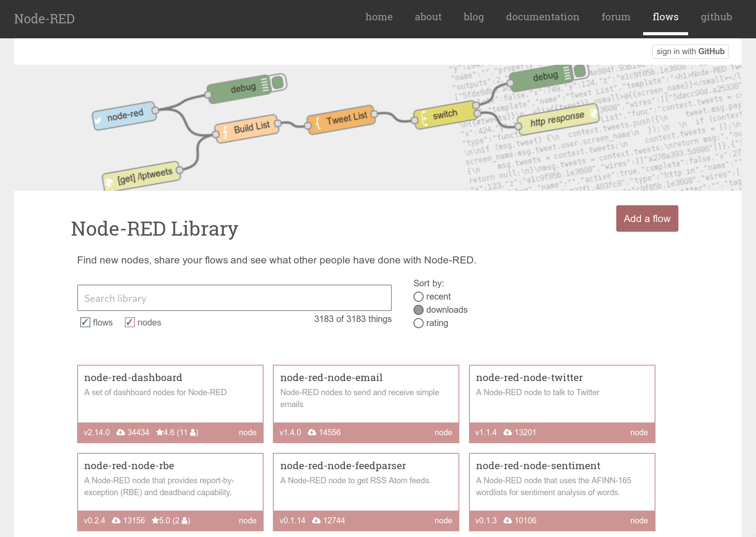Viewport: 756px width, 537px height.
Task: Open the blog section
Action: [x=474, y=17]
